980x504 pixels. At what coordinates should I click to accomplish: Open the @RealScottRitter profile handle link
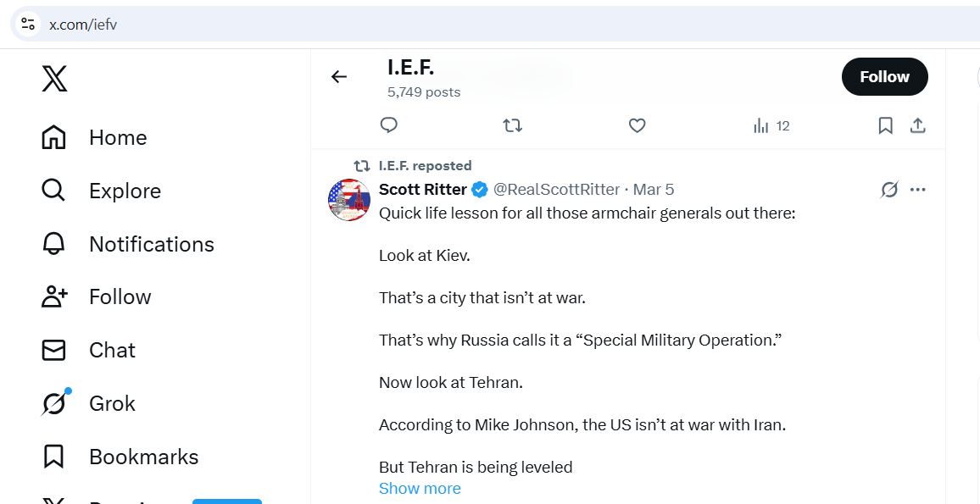pos(555,189)
